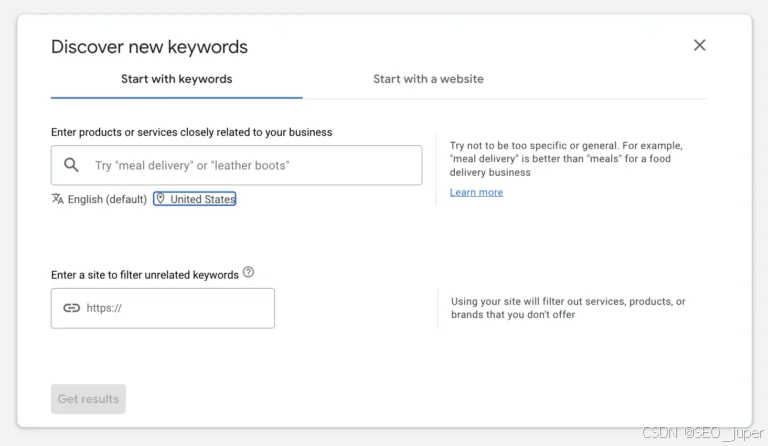Image resolution: width=768 pixels, height=446 pixels.
Task: Open the Learn more link
Action: 476,192
